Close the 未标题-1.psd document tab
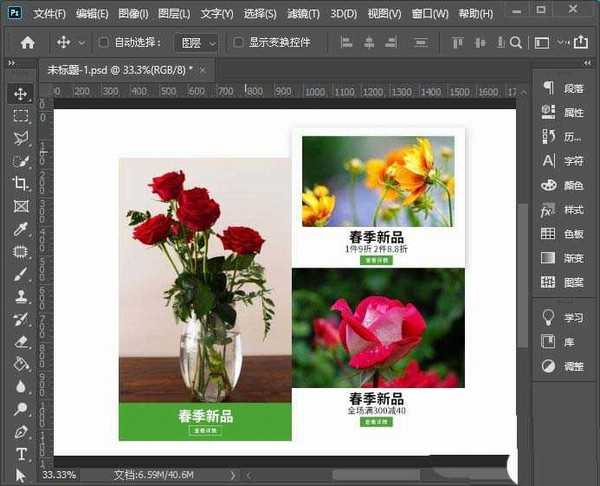Screen dimensions: 600x486 204,70
